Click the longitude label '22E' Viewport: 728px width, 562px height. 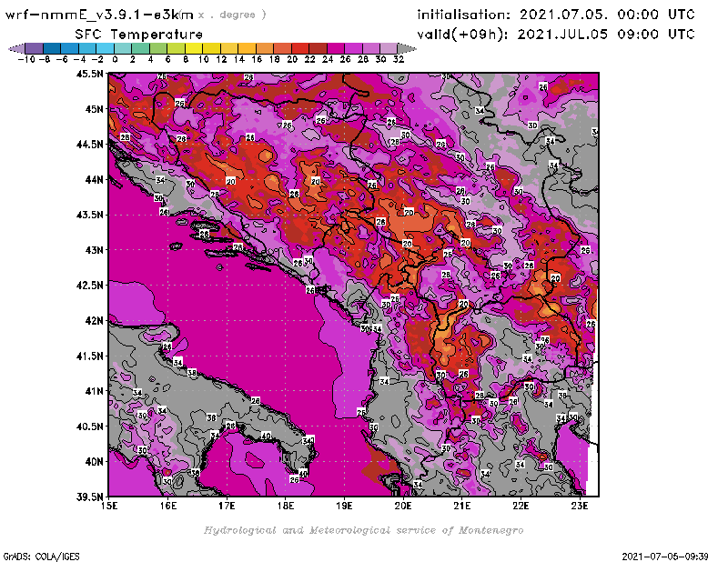click(x=521, y=506)
